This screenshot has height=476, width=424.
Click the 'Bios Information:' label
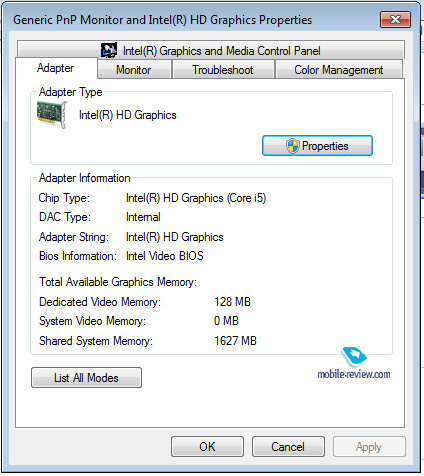click(x=78, y=256)
